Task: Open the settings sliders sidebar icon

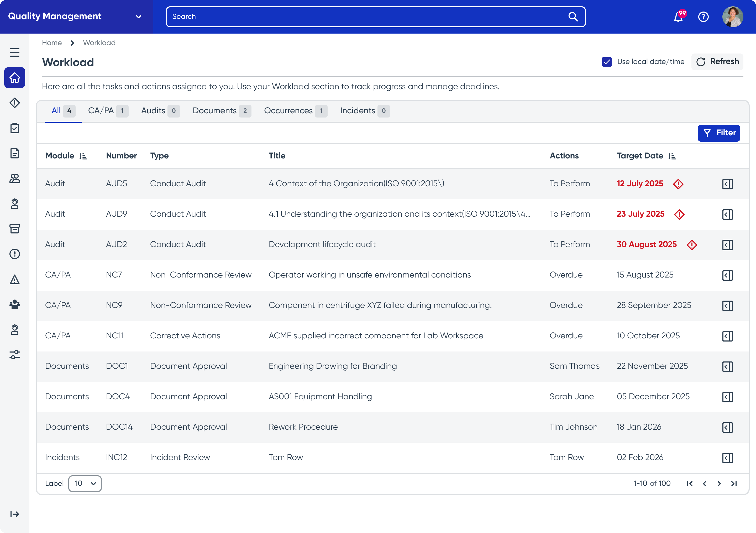Action: tap(14, 355)
